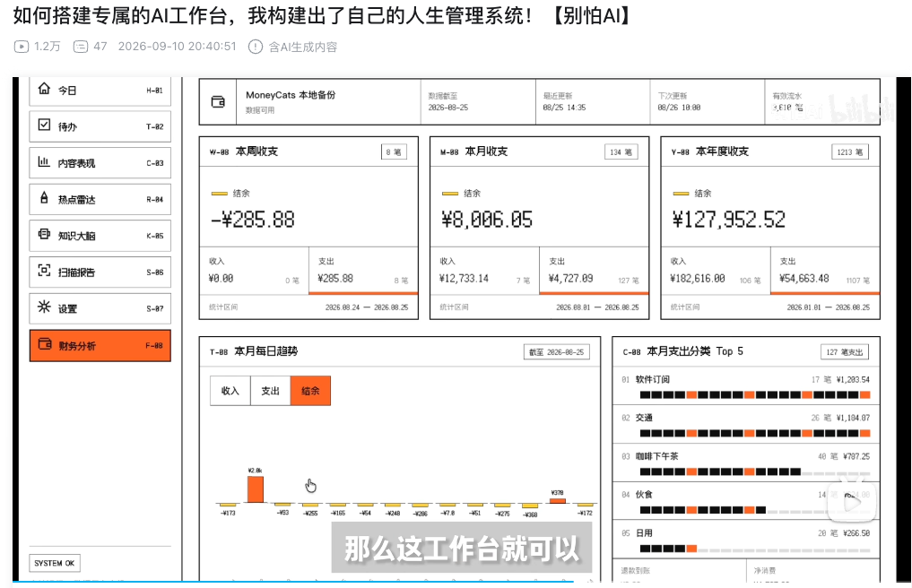Click the ¥1,104.07 amount for 交通

coord(853,418)
